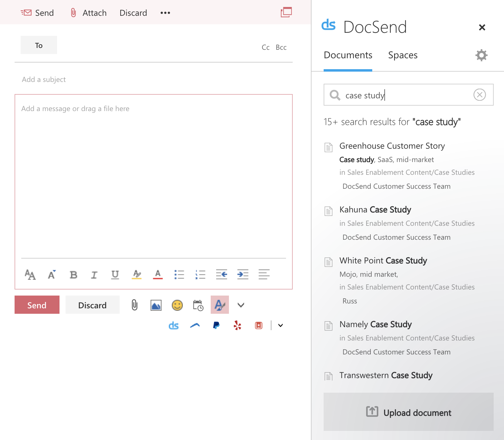This screenshot has width=504, height=440.
Task: Open the emoji picker
Action: [177, 305]
